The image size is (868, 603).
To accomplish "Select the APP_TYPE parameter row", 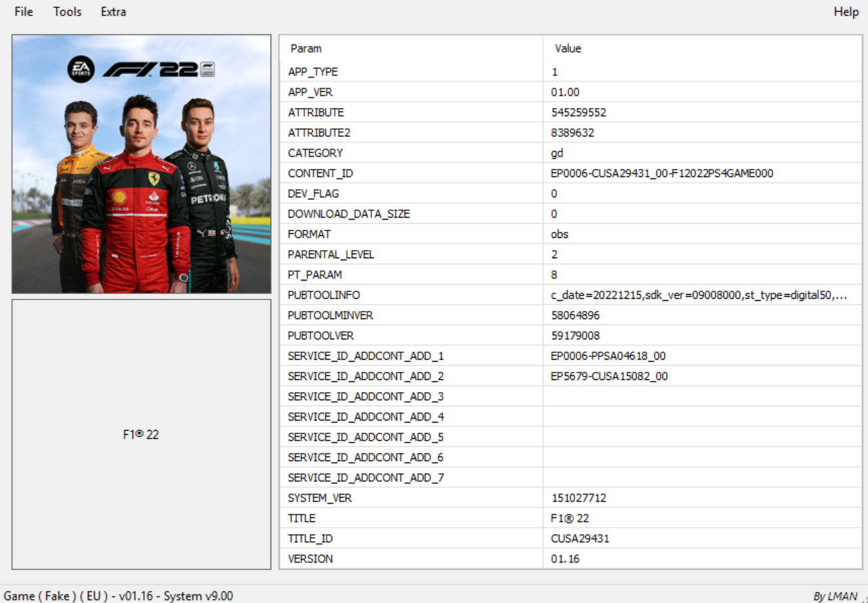I will [x=570, y=72].
